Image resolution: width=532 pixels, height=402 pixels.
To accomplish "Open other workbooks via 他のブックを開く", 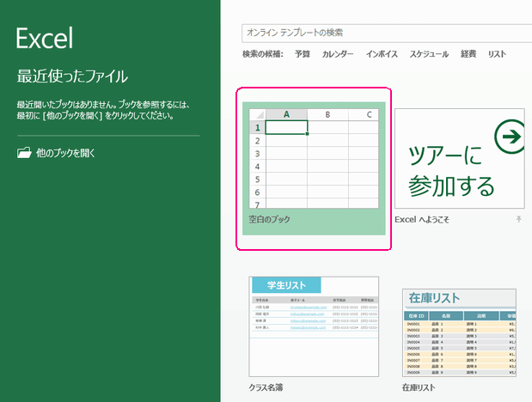I will tap(57, 153).
